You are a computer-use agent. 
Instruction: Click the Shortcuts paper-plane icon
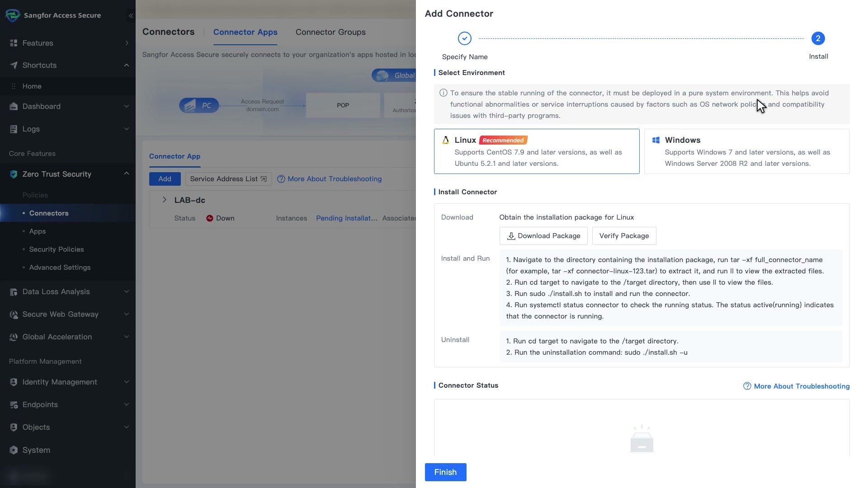pos(14,66)
